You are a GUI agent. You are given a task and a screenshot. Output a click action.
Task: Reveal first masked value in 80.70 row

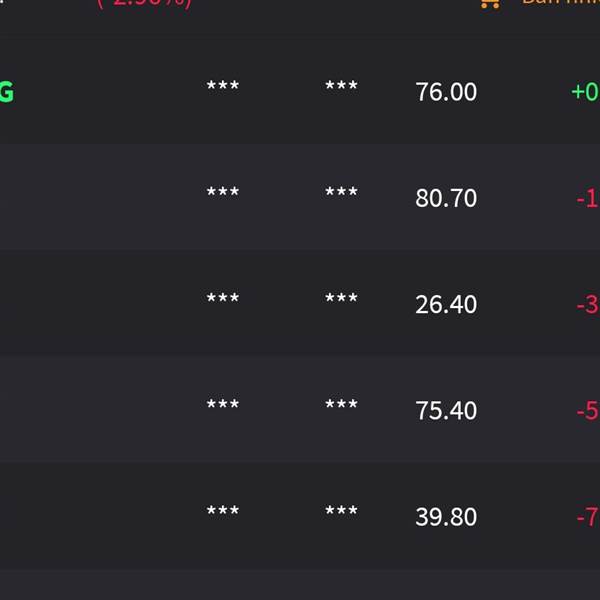(x=223, y=193)
